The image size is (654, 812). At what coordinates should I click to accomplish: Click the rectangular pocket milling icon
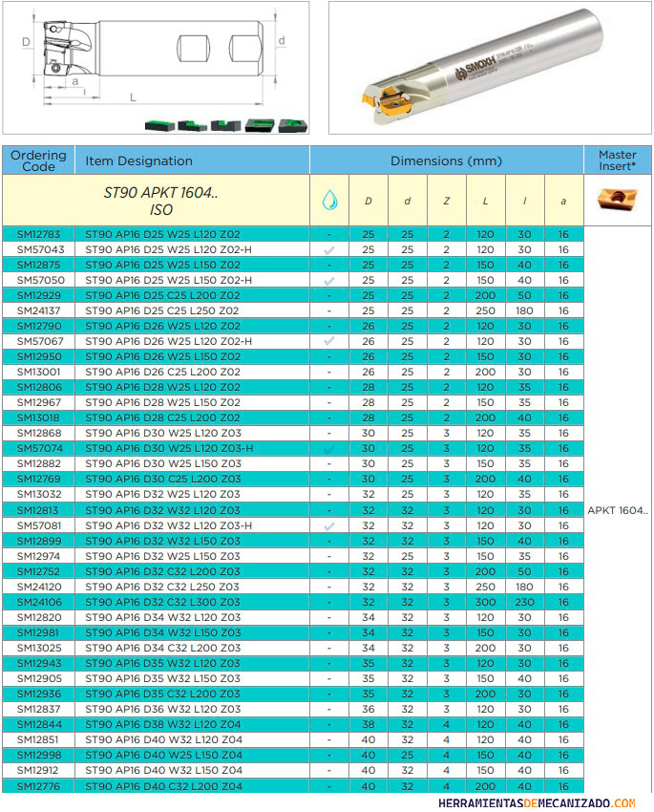[x=260, y=125]
